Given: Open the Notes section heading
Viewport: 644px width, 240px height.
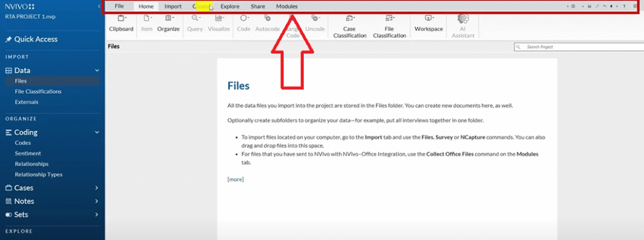Looking at the screenshot, I should click(25, 202).
